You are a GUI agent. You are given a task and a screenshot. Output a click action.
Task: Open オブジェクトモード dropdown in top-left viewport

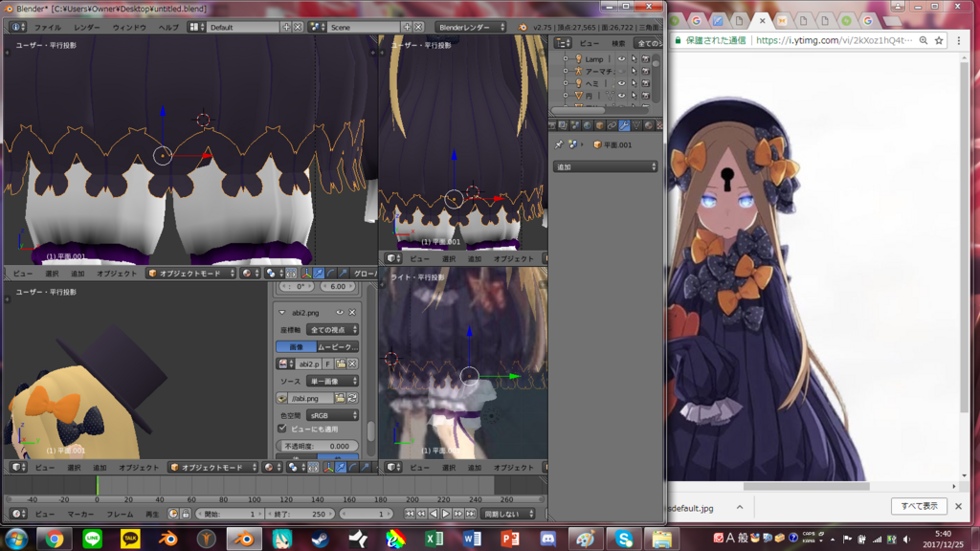click(191, 273)
